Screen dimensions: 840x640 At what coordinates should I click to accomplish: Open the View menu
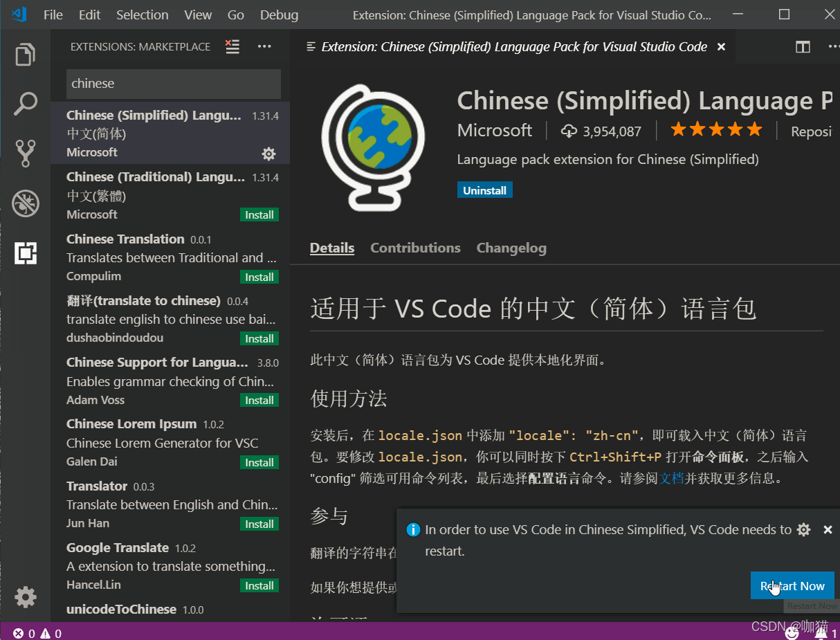point(198,15)
